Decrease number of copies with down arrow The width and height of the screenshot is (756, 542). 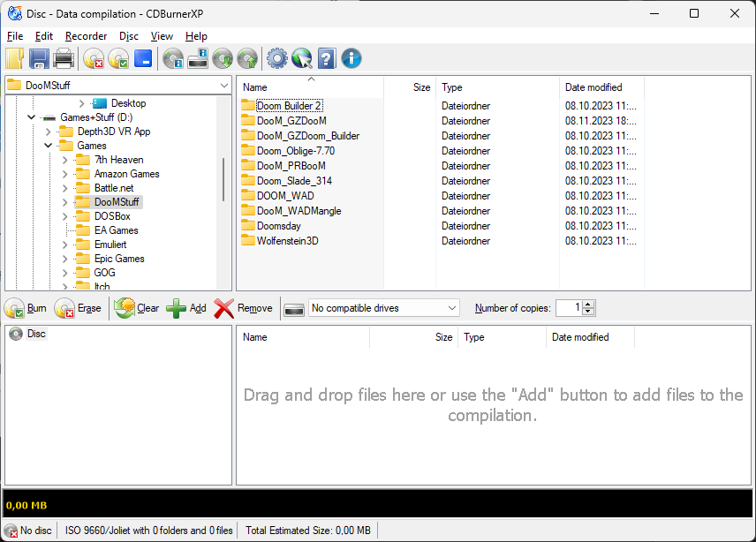point(587,312)
